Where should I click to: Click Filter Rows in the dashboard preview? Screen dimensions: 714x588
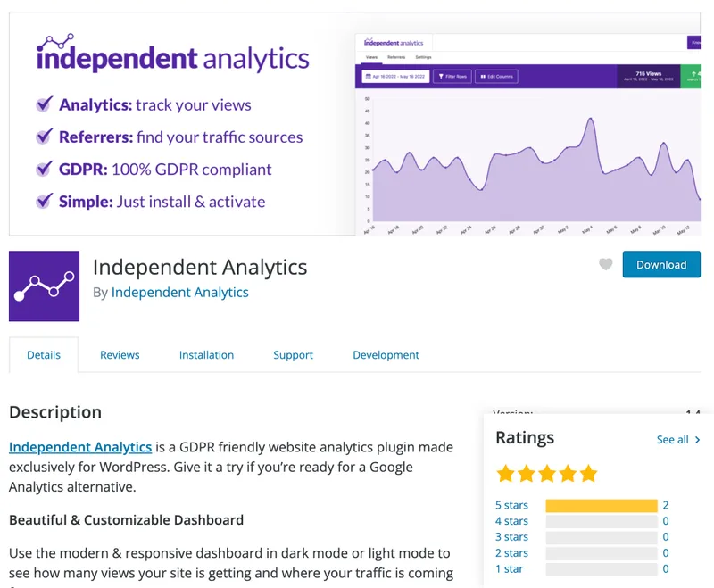click(x=452, y=77)
